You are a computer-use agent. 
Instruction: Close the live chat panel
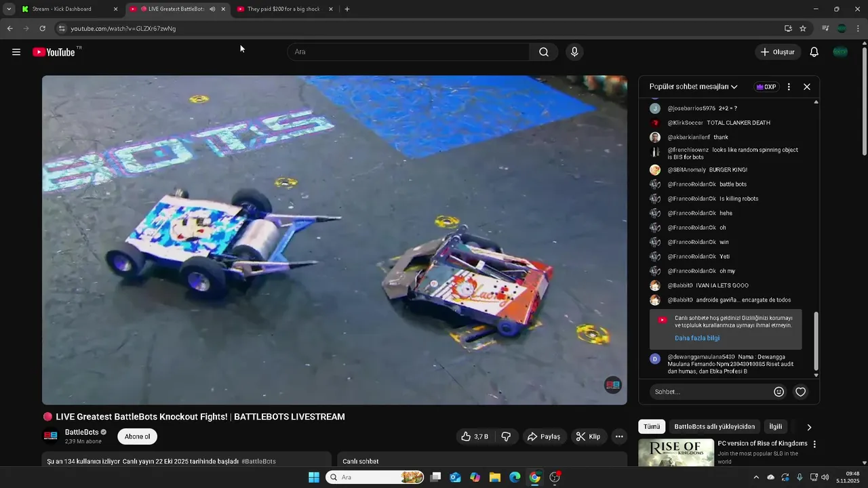pyautogui.click(x=807, y=87)
